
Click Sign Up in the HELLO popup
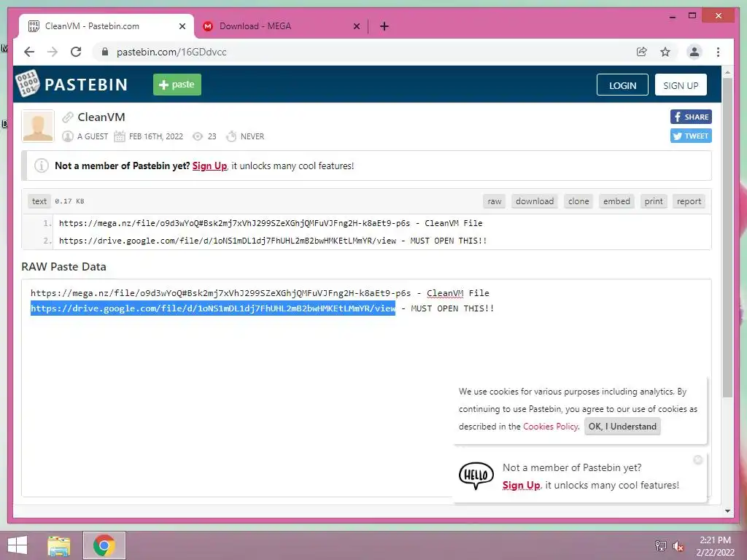(521, 485)
